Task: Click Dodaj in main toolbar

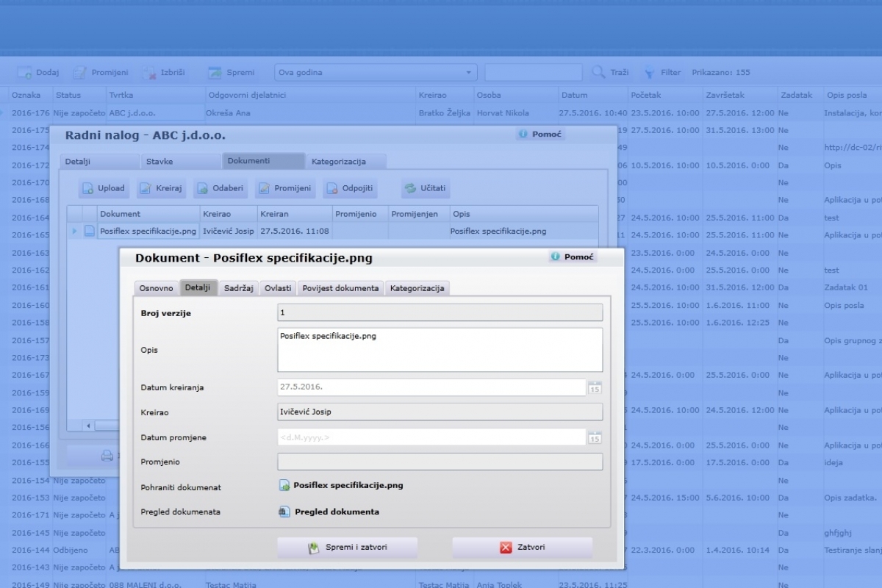Action: coord(38,73)
